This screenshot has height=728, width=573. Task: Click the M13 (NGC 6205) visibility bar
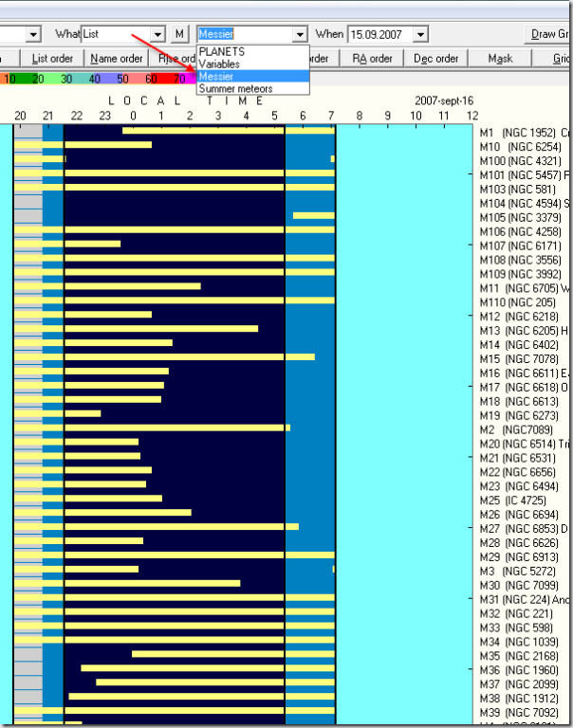(x=161, y=329)
